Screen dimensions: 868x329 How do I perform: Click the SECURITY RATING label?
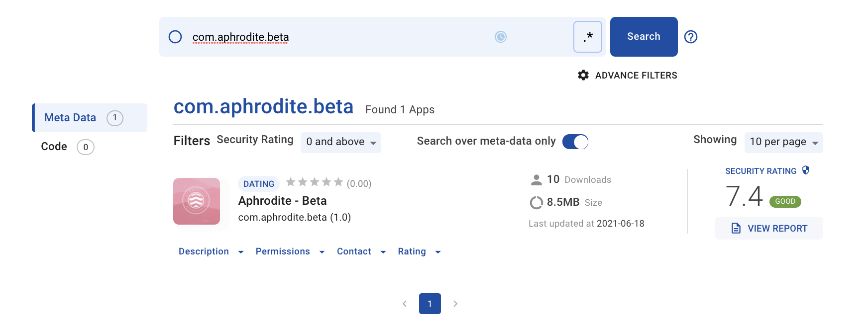click(760, 171)
